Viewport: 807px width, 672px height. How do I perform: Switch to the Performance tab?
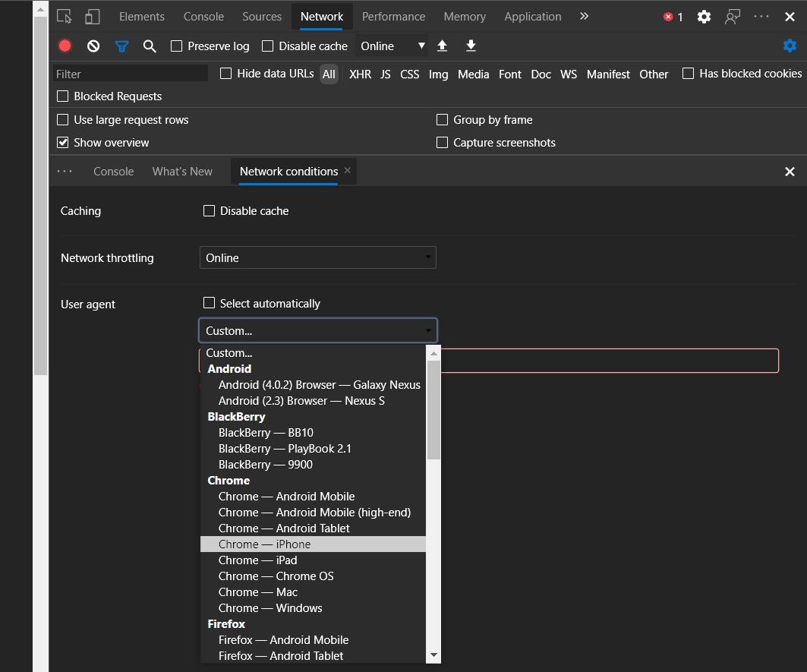(393, 17)
